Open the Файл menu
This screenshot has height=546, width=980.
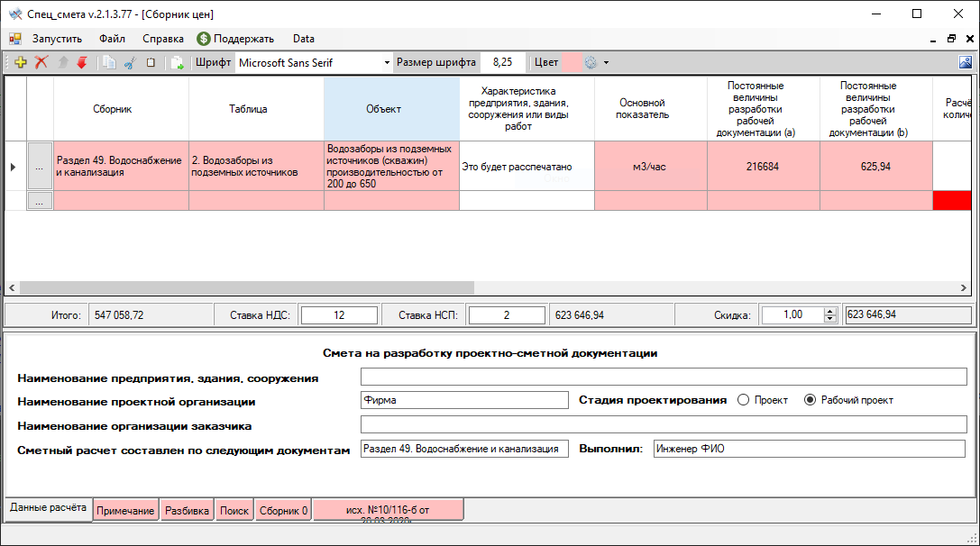coord(112,39)
